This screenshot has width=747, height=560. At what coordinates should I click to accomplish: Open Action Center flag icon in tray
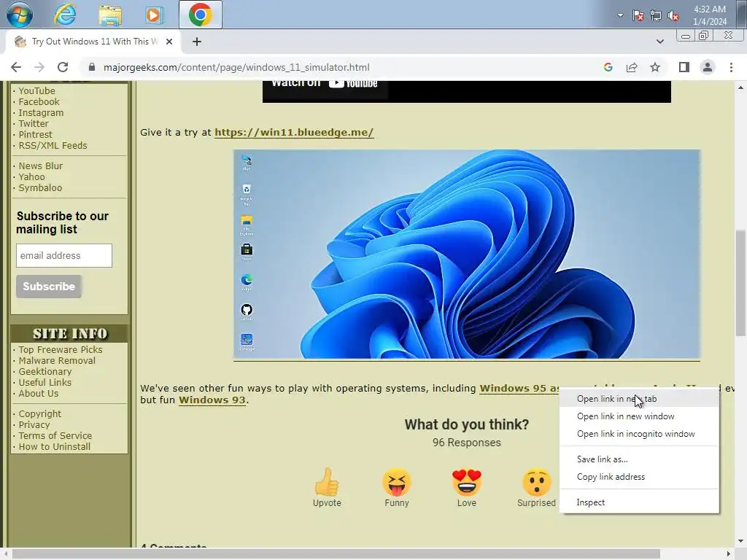638,16
